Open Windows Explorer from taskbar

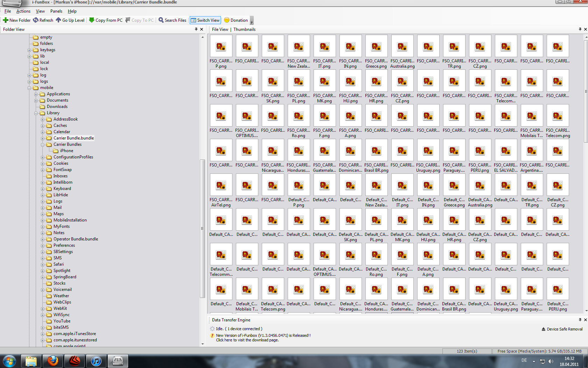[31, 361]
